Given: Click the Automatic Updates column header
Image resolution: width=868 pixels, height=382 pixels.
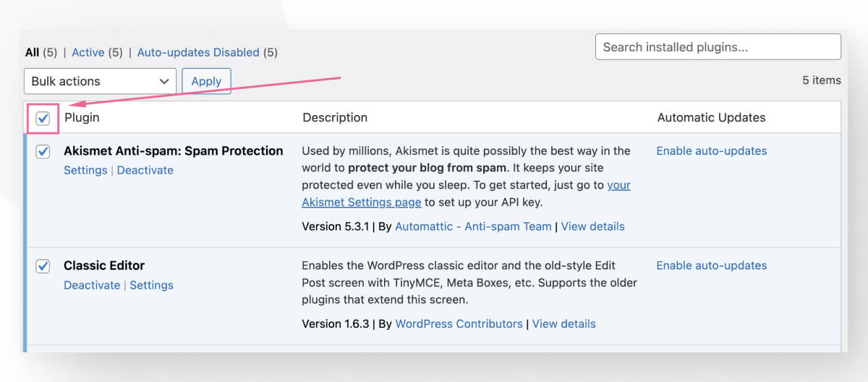Looking at the screenshot, I should pyautogui.click(x=711, y=117).
